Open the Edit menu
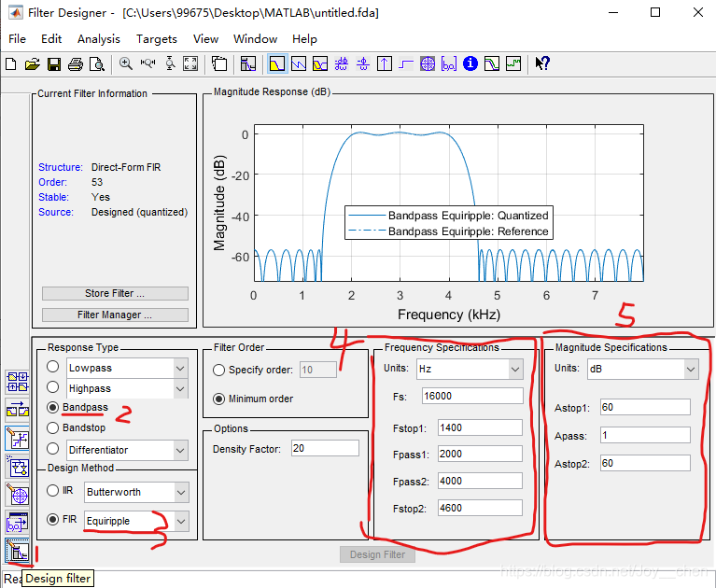Screen dimensions: 716x588 click(51, 39)
